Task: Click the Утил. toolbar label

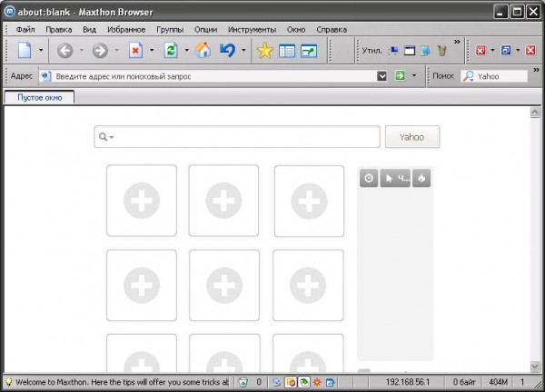Action: tap(372, 51)
